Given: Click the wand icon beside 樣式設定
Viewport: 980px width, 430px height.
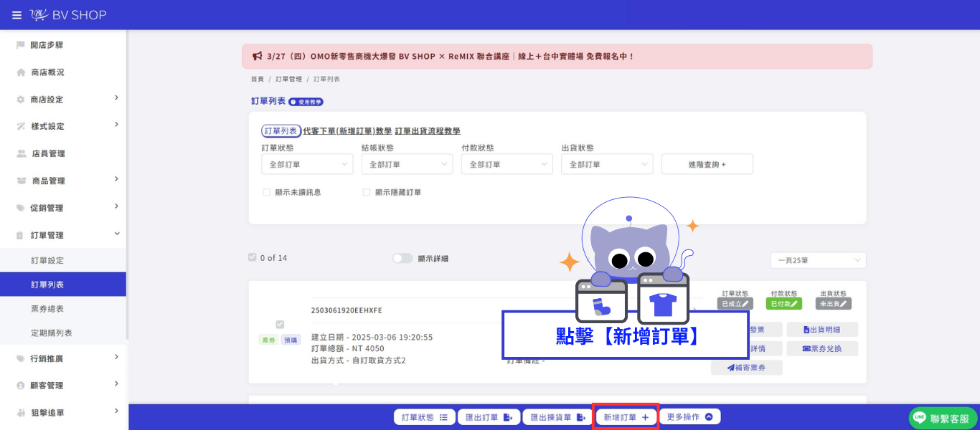Looking at the screenshot, I should [21, 126].
